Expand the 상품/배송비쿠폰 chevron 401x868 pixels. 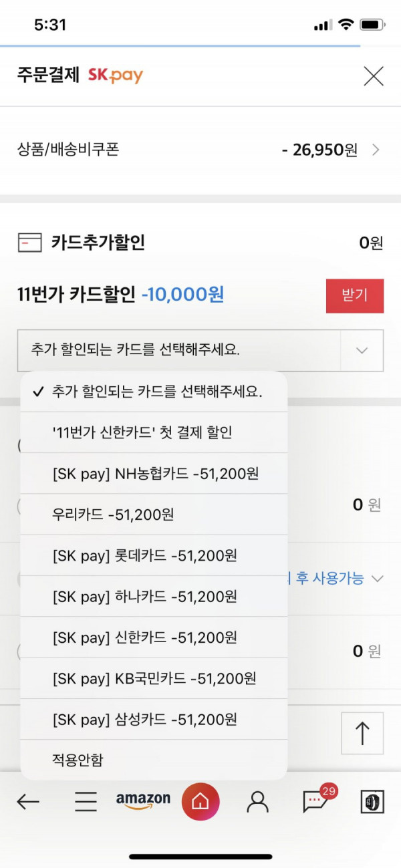376,150
